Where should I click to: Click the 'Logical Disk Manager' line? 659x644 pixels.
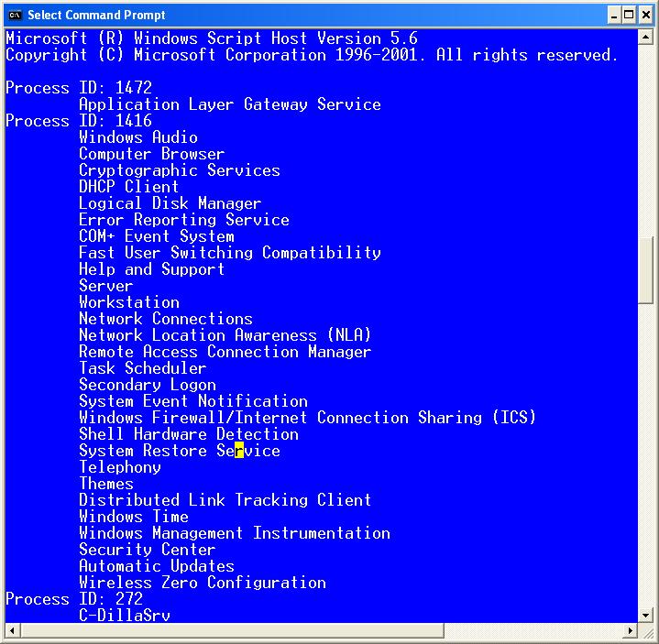click(x=170, y=203)
